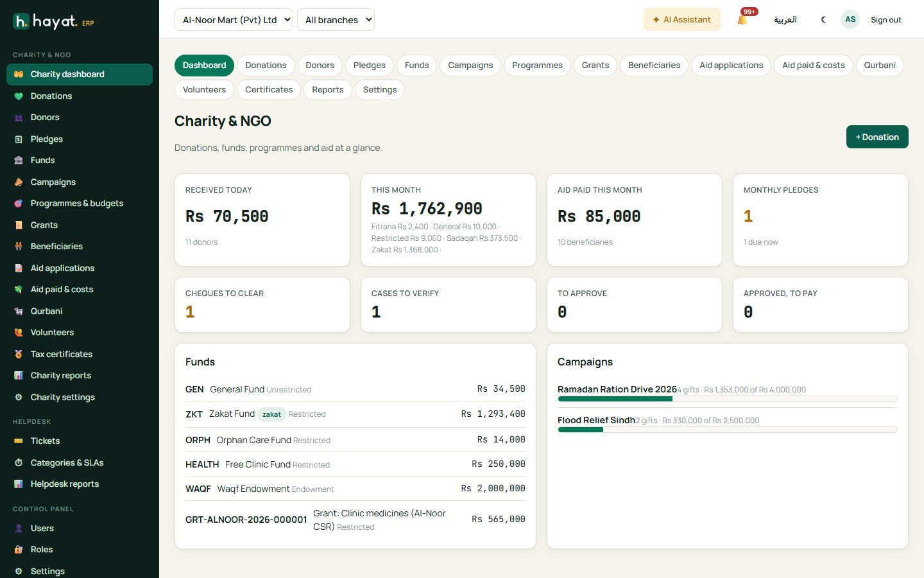Click Orphan Care Fund row
Image resolution: width=924 pixels, height=578 pixels.
tap(355, 440)
